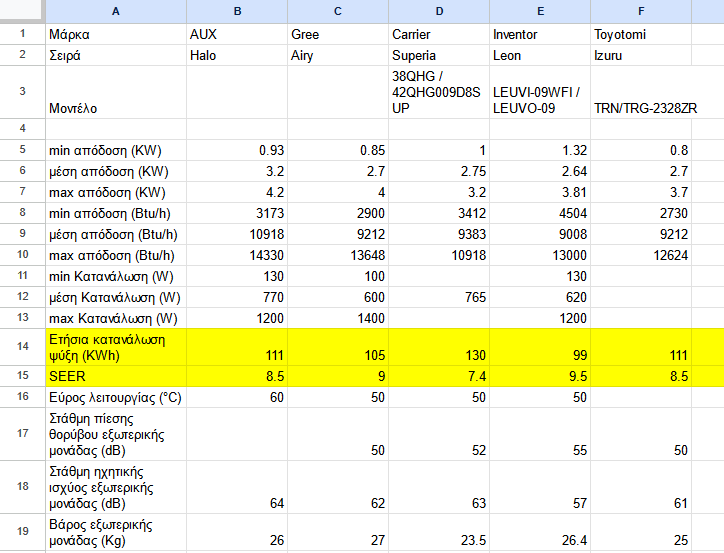This screenshot has height=553, width=724.
Task: Select row 15 header
Action: pyautogui.click(x=23, y=376)
